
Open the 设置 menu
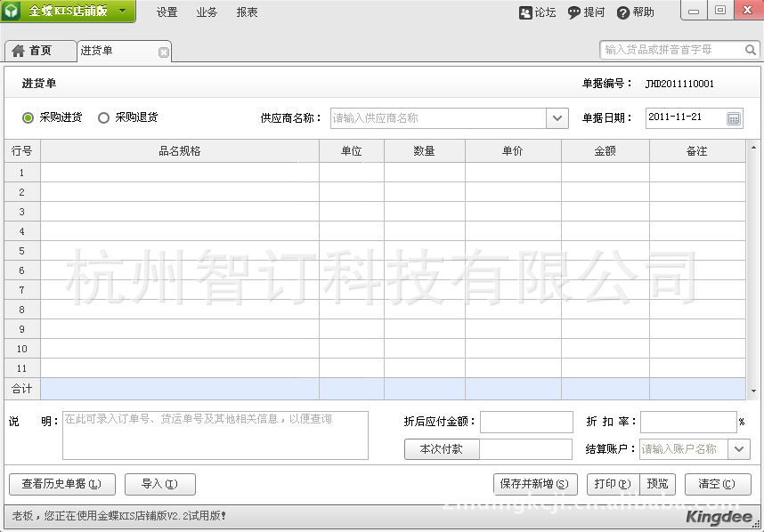[x=167, y=12]
